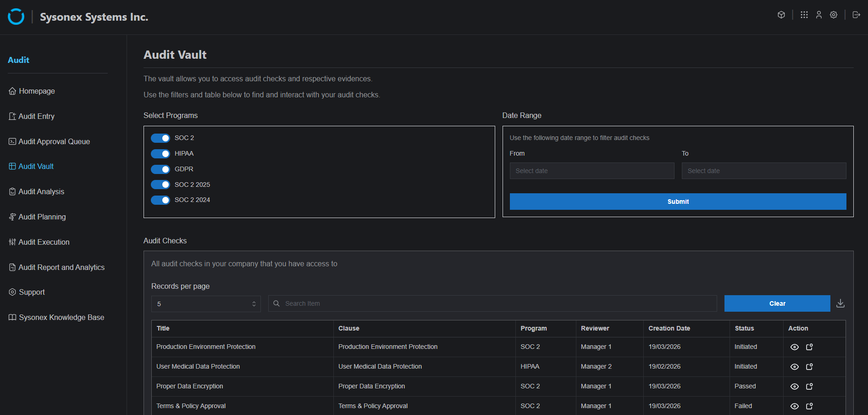Open the apps grid menu icon
The width and height of the screenshot is (868, 415).
tap(804, 15)
